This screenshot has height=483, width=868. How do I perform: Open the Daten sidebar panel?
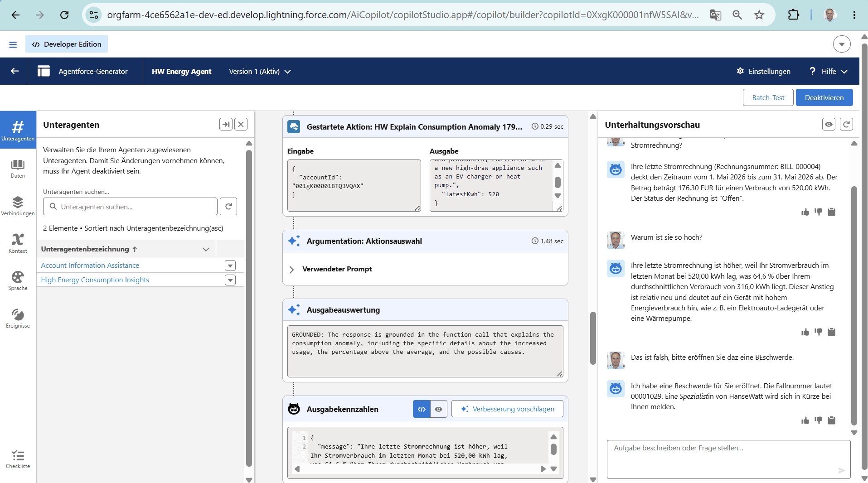click(18, 168)
